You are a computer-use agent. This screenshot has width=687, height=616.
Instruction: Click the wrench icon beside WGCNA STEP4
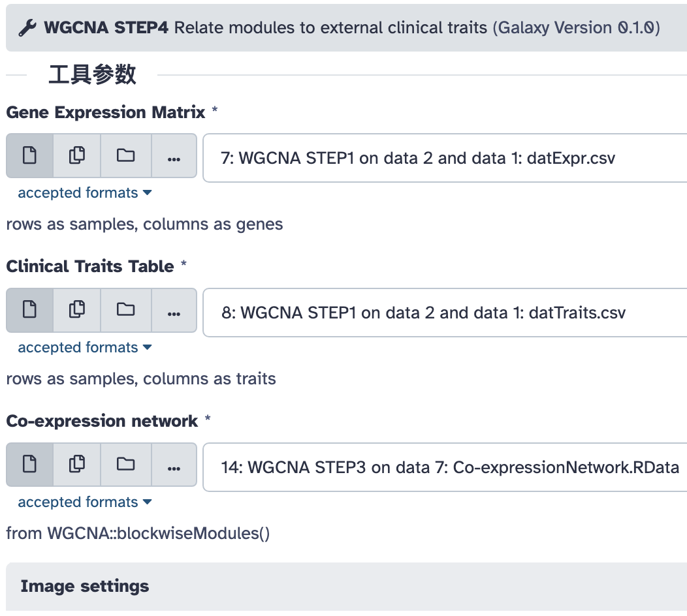[27, 28]
